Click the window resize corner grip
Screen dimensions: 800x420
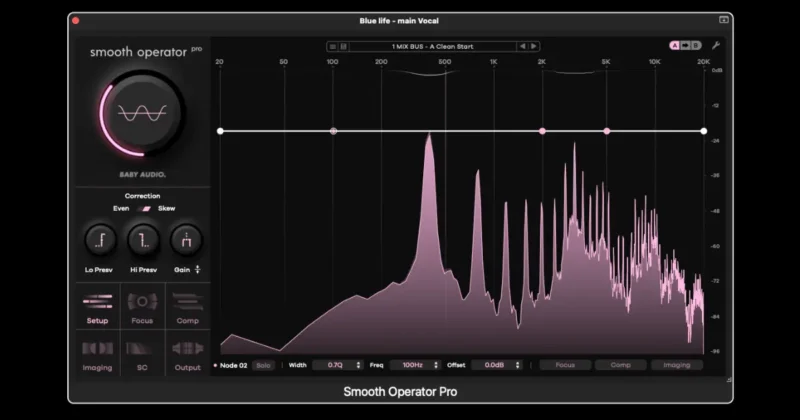coord(729,380)
